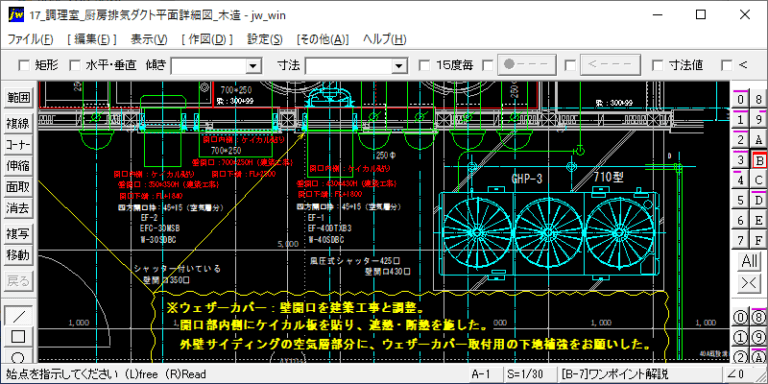
Task: Select the rectangle drawing tool icon
Action: (x=18, y=336)
